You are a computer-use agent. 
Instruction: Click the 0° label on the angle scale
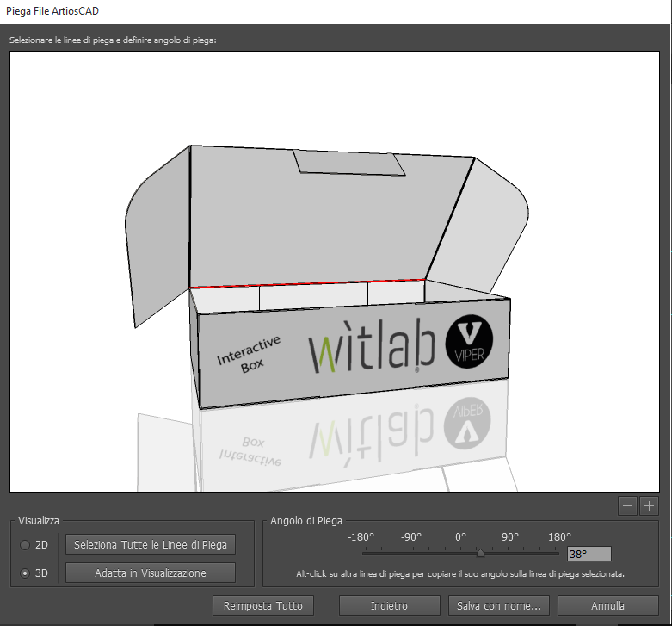click(460, 536)
